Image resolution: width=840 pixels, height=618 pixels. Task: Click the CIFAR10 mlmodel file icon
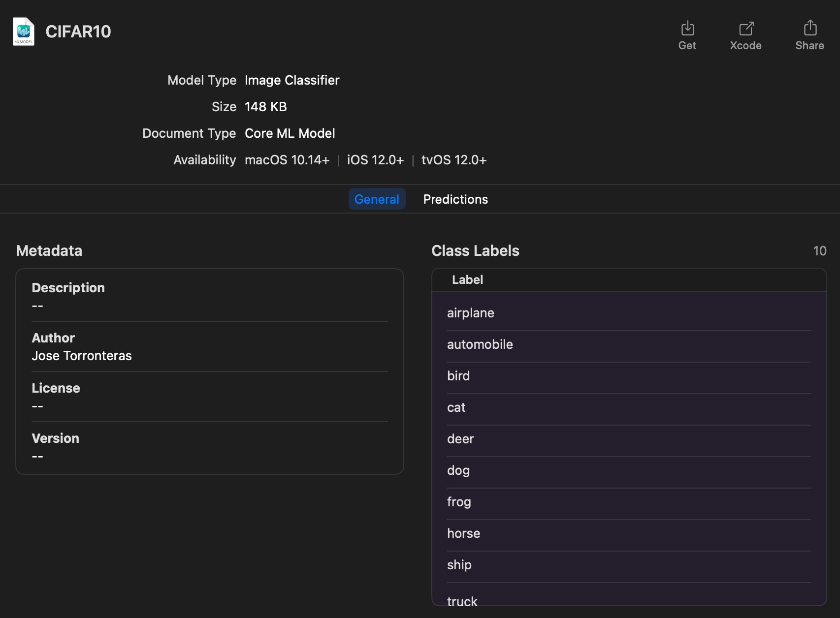pos(24,31)
